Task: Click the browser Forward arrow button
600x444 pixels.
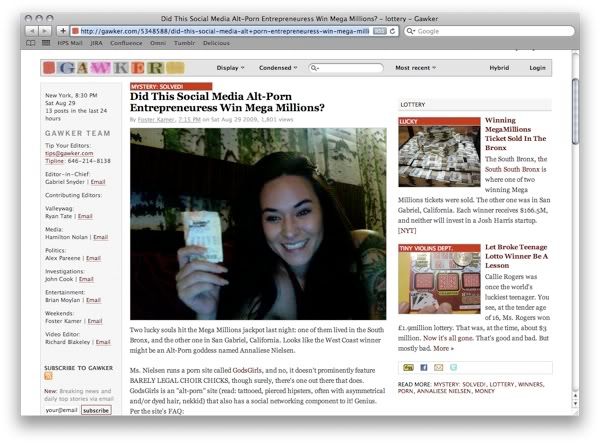Action: (44, 31)
